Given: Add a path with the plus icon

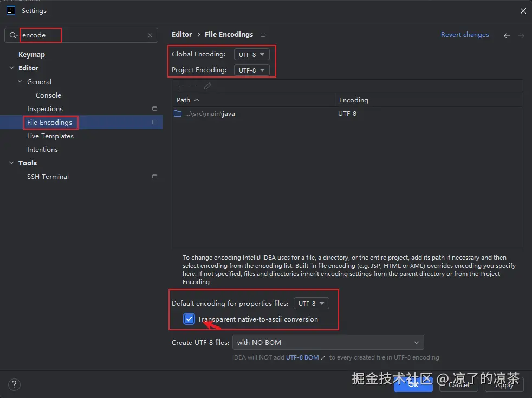Looking at the screenshot, I should [179, 86].
